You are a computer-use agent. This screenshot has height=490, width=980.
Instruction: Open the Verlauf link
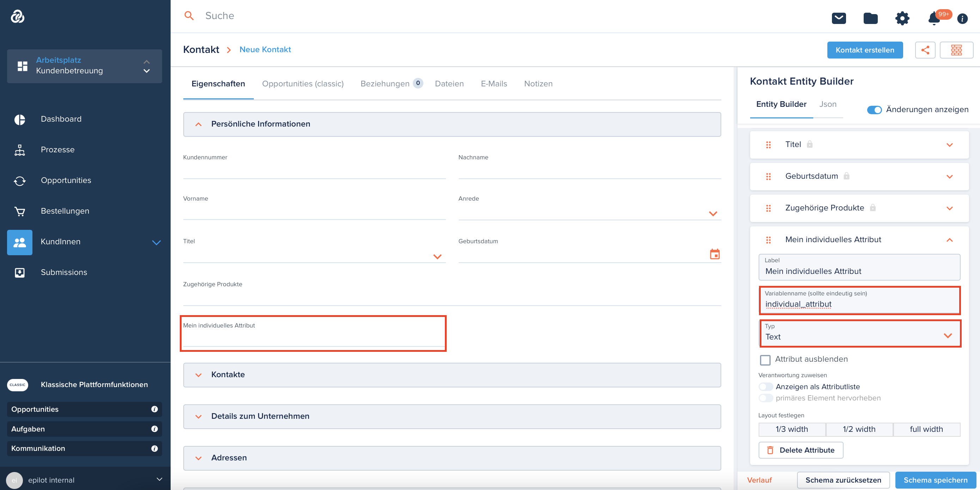(759, 480)
